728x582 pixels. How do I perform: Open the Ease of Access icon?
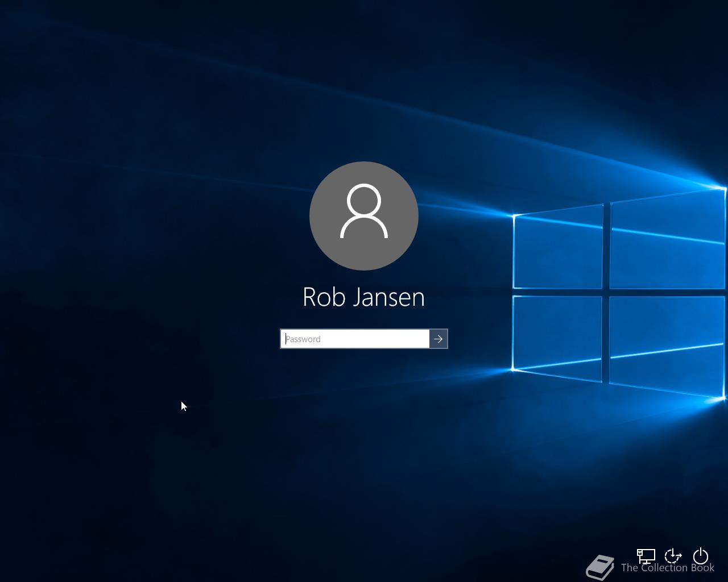[673, 556]
